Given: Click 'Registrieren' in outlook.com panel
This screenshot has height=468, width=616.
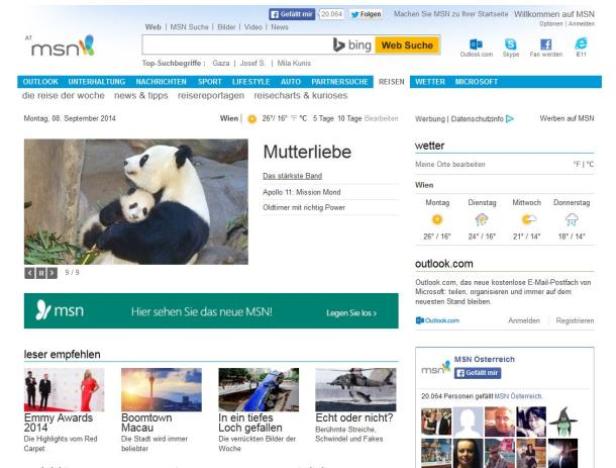Looking at the screenshot, I should (575, 321).
